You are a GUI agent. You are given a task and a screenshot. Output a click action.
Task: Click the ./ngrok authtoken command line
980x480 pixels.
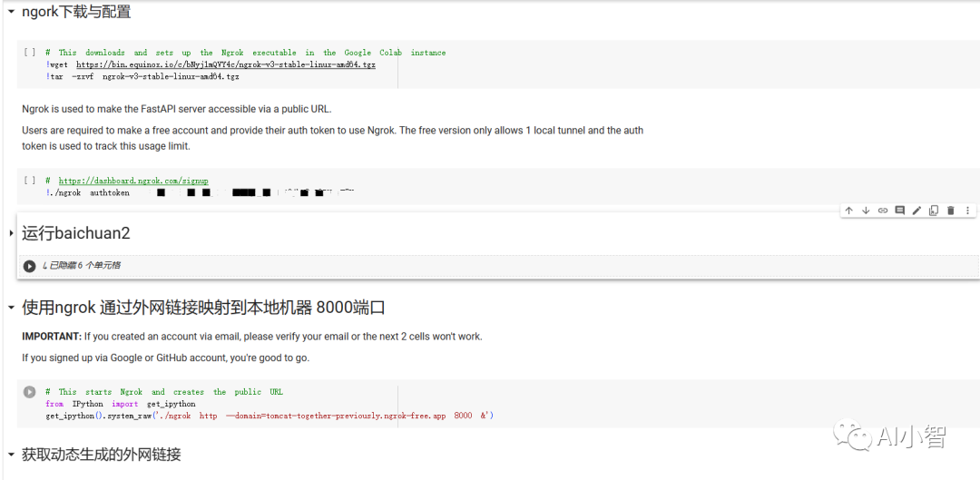200,192
